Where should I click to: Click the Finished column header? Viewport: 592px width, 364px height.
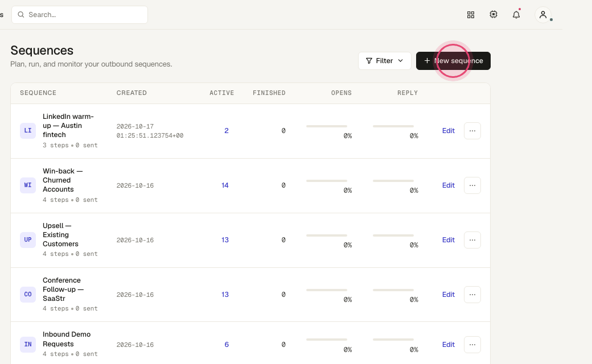269,93
